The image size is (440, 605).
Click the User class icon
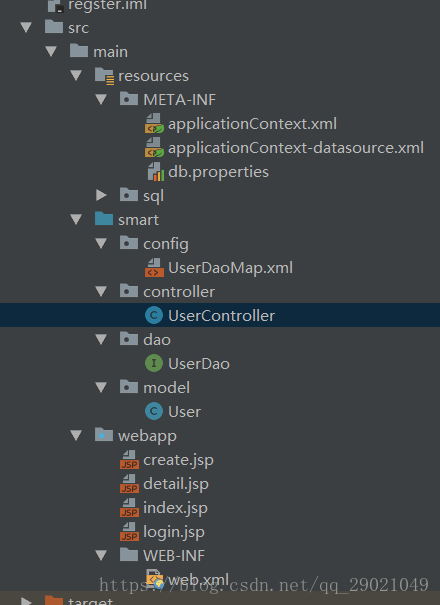pyautogui.click(x=154, y=411)
